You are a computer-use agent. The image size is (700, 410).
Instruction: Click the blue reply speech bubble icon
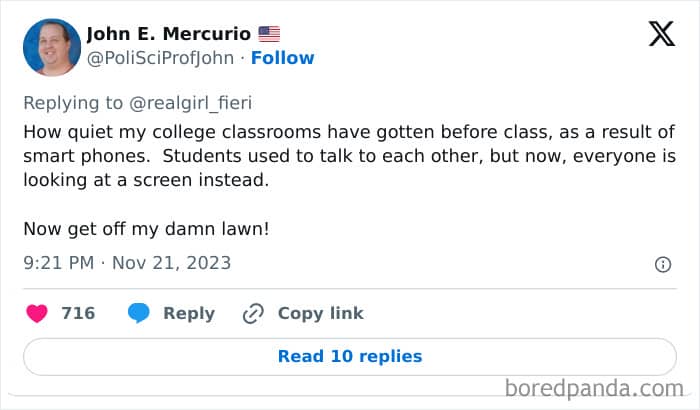(139, 313)
